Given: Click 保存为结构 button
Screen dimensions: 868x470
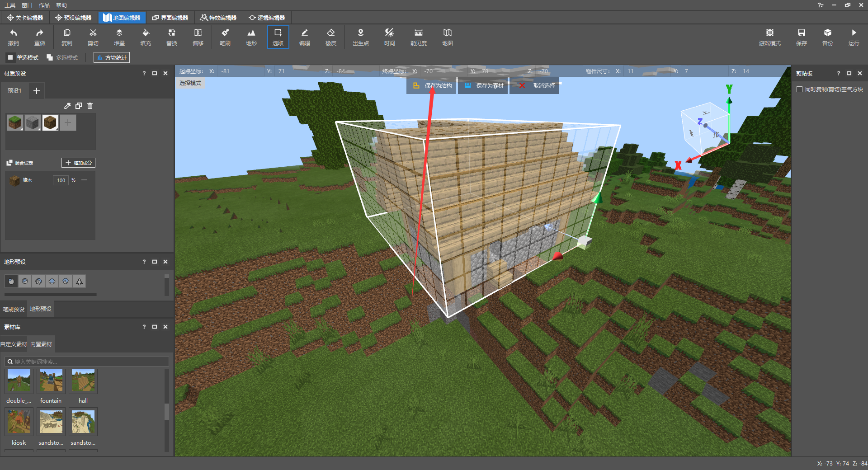Looking at the screenshot, I should point(432,85).
